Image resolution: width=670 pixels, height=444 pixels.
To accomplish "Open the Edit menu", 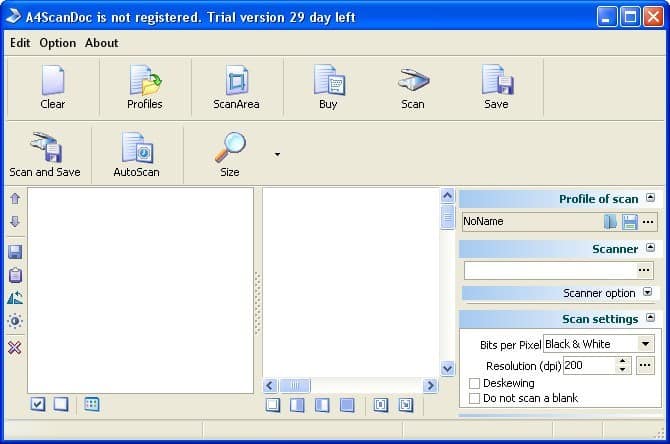I will point(20,43).
